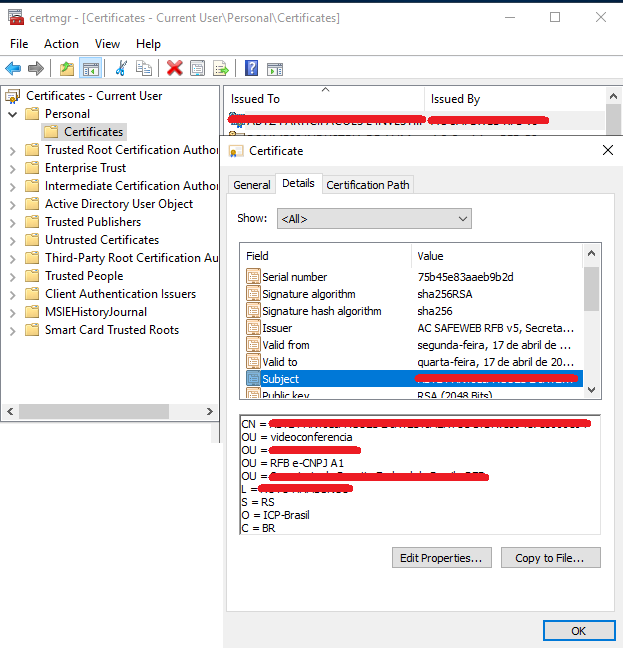Image resolution: width=623 pixels, height=648 pixels.
Task: Click the Cut scissors toolbar icon
Action: click(121, 68)
